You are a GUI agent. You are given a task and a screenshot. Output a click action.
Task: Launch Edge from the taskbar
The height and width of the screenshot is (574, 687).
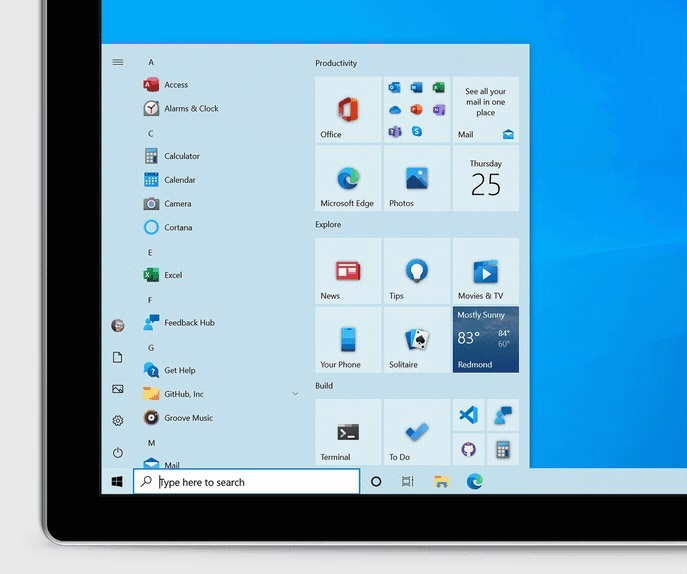475,482
